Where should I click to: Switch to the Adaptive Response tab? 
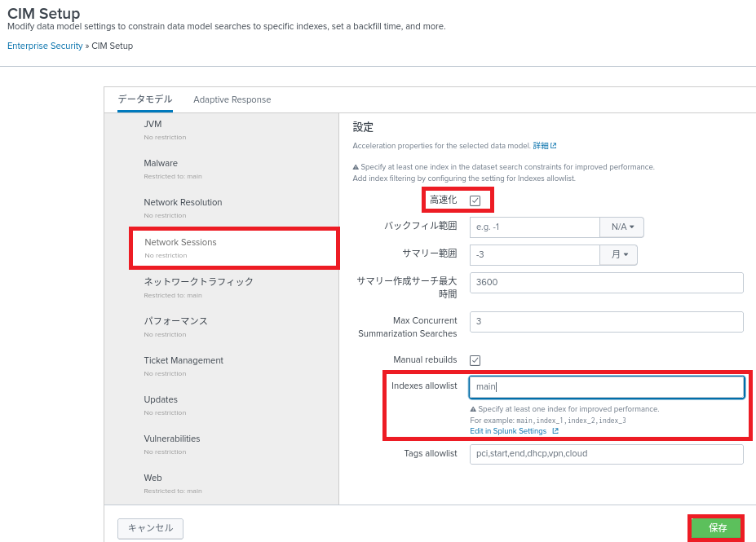(232, 99)
